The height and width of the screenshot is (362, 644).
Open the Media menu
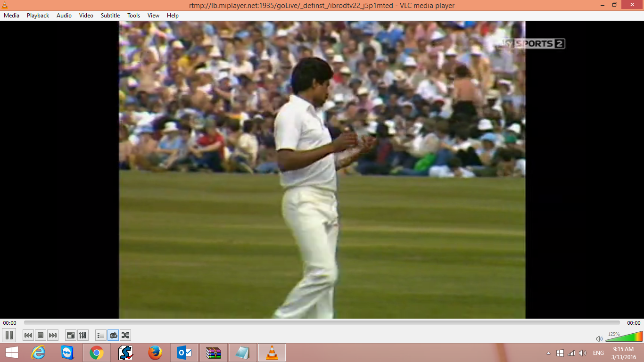click(11, 16)
